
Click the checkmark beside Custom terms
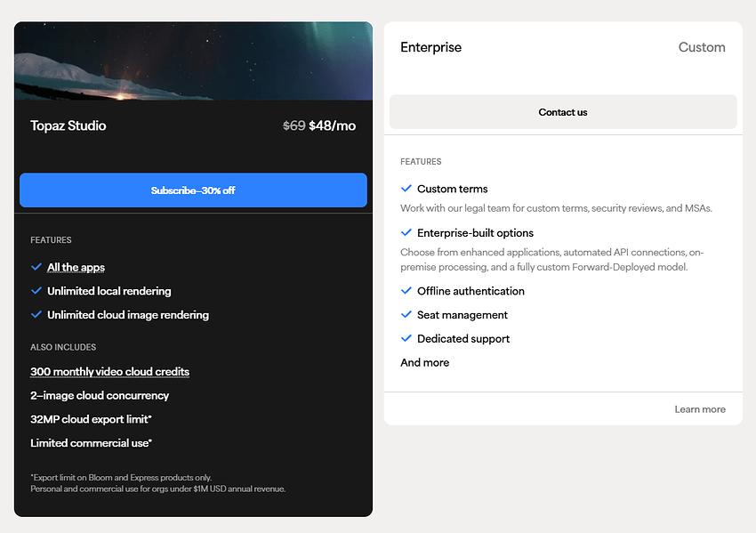[406, 188]
